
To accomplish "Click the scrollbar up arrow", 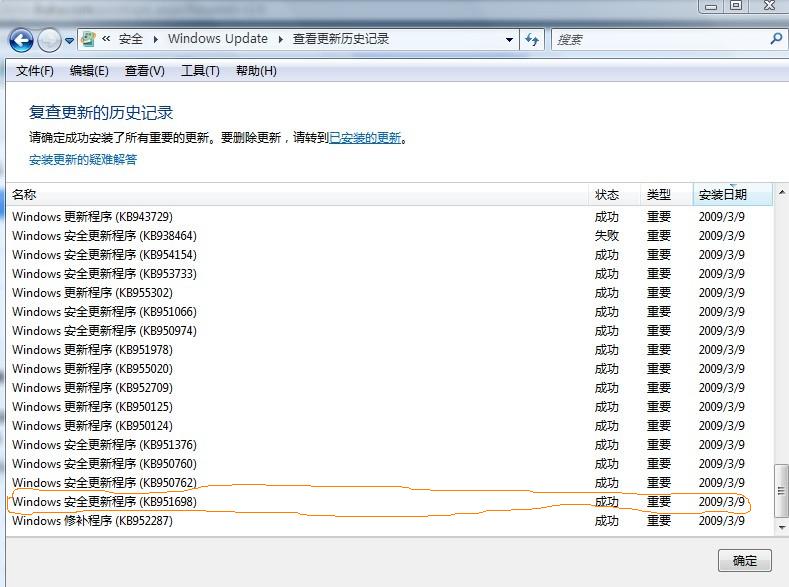I will click(x=781, y=193).
